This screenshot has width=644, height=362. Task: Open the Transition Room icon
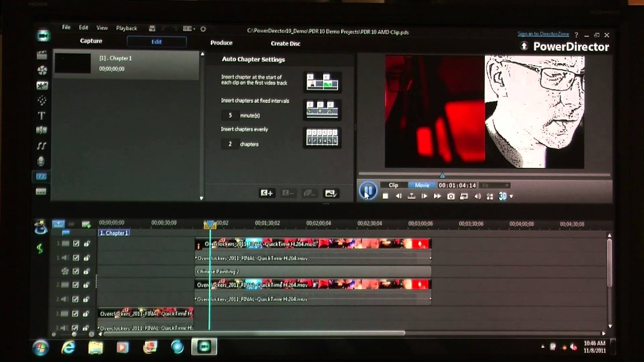(x=42, y=131)
